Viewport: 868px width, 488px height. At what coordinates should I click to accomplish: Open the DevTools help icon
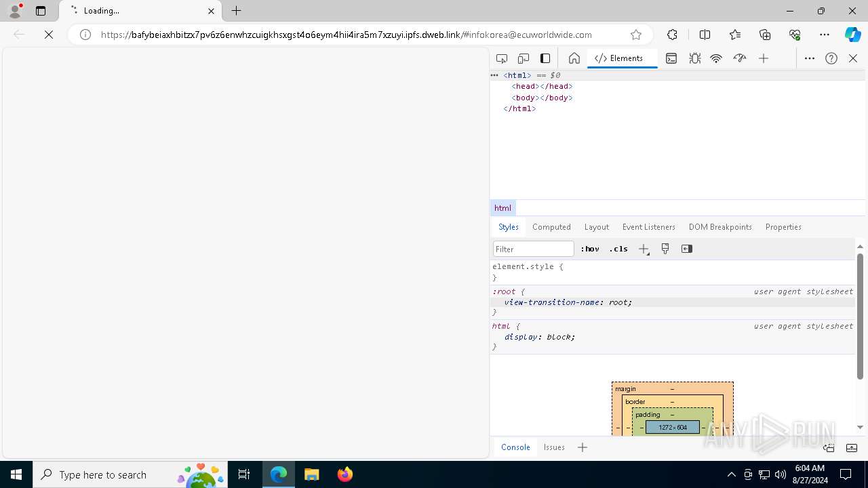click(x=831, y=58)
